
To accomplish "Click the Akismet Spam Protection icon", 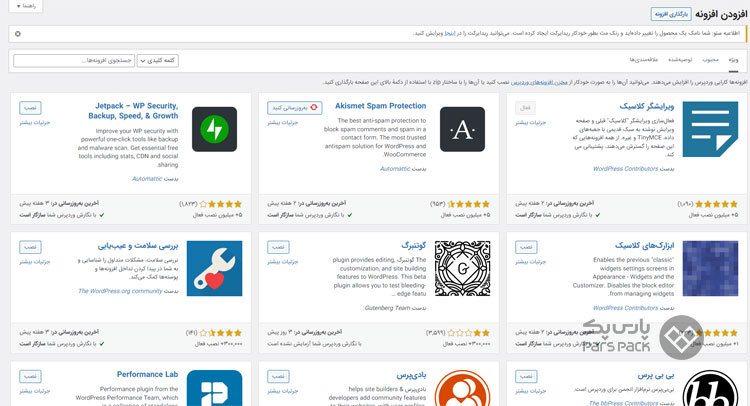I will [462, 129].
